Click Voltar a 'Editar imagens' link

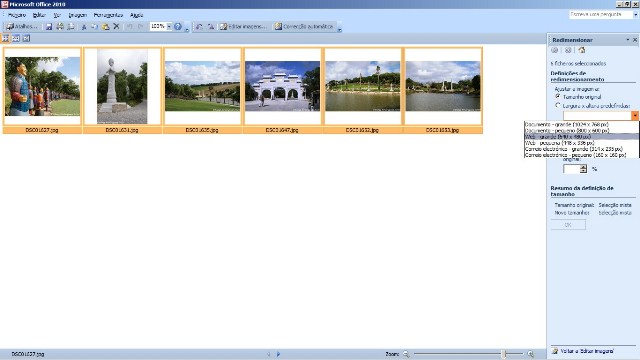(587, 351)
